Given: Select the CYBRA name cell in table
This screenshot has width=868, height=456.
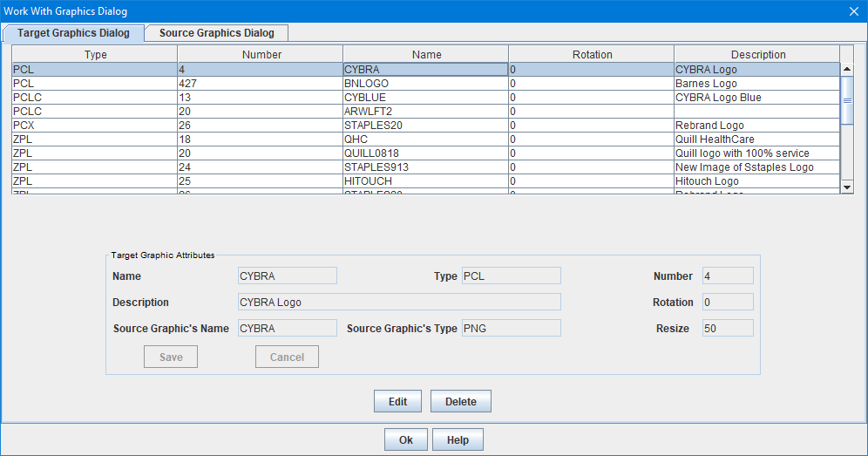Looking at the screenshot, I should coord(425,69).
